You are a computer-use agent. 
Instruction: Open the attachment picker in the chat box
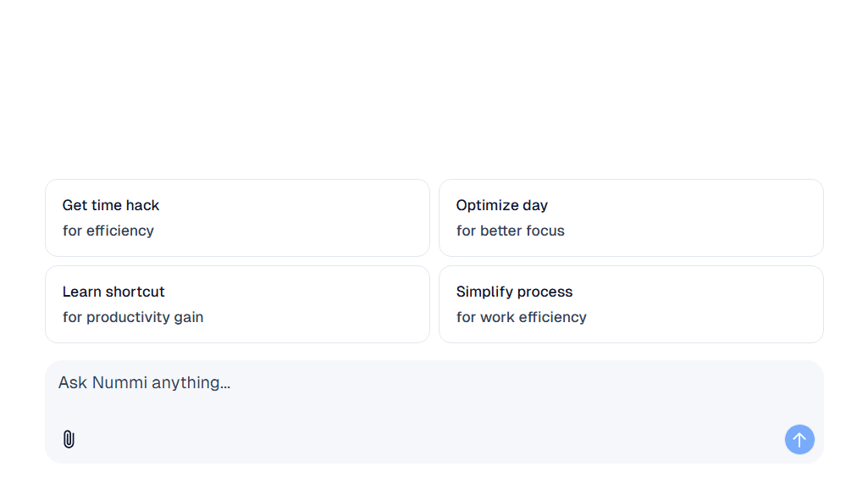[x=69, y=439]
